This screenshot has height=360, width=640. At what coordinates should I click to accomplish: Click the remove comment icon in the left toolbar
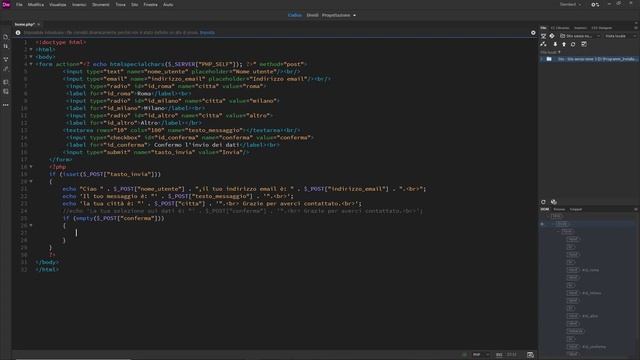click(6, 92)
